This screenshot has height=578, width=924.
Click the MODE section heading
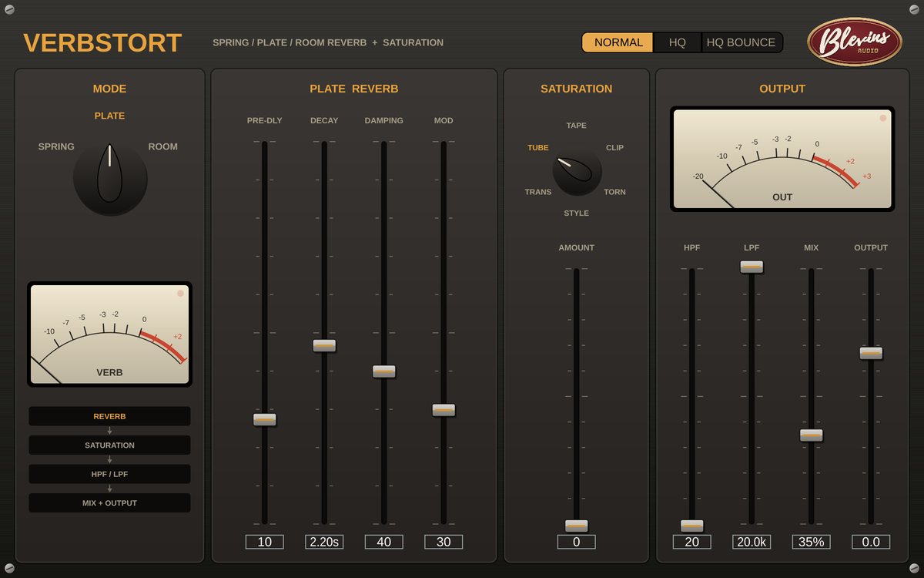click(x=109, y=89)
